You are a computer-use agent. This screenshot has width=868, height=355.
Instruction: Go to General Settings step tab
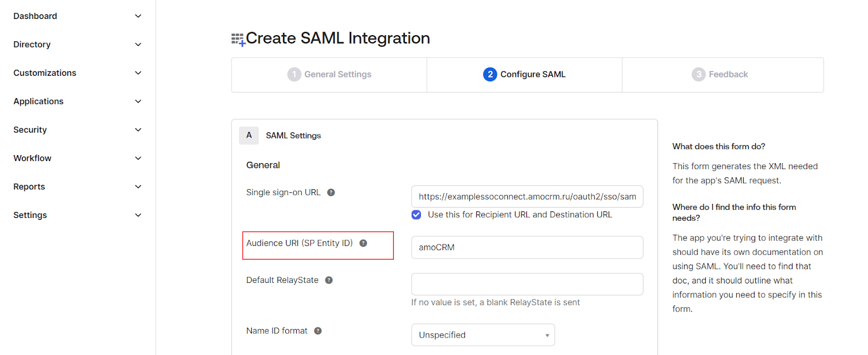337,74
